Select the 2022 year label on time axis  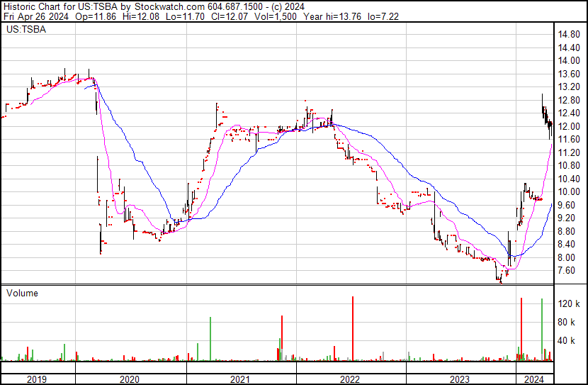coord(350,379)
